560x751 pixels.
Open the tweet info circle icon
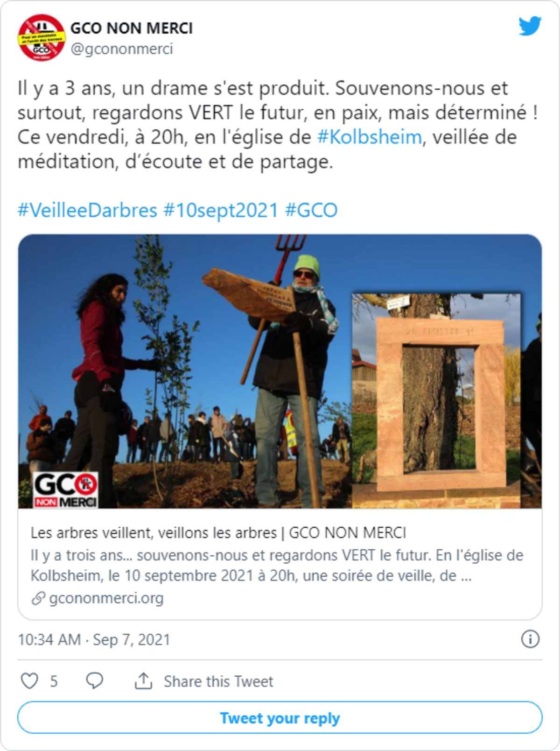[530, 639]
